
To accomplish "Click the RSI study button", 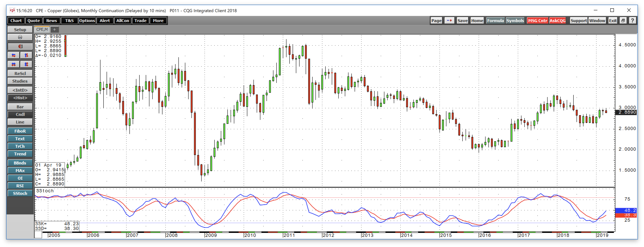I will pos(20,186).
